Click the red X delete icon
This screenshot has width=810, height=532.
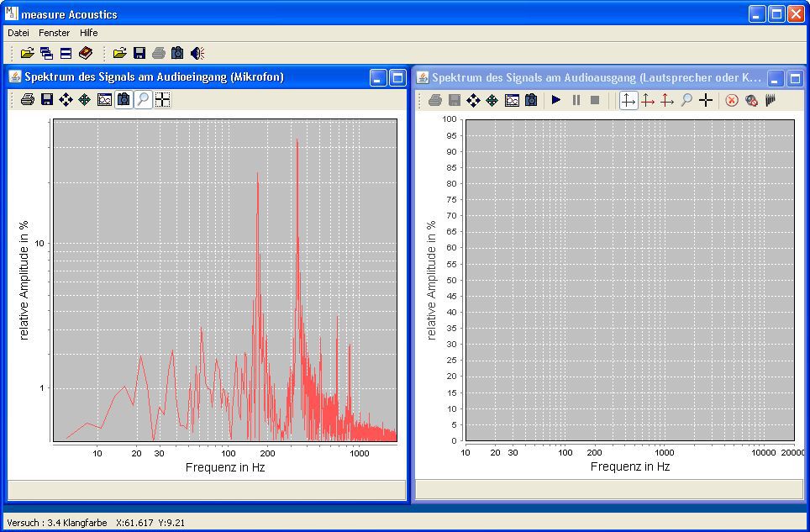732,101
